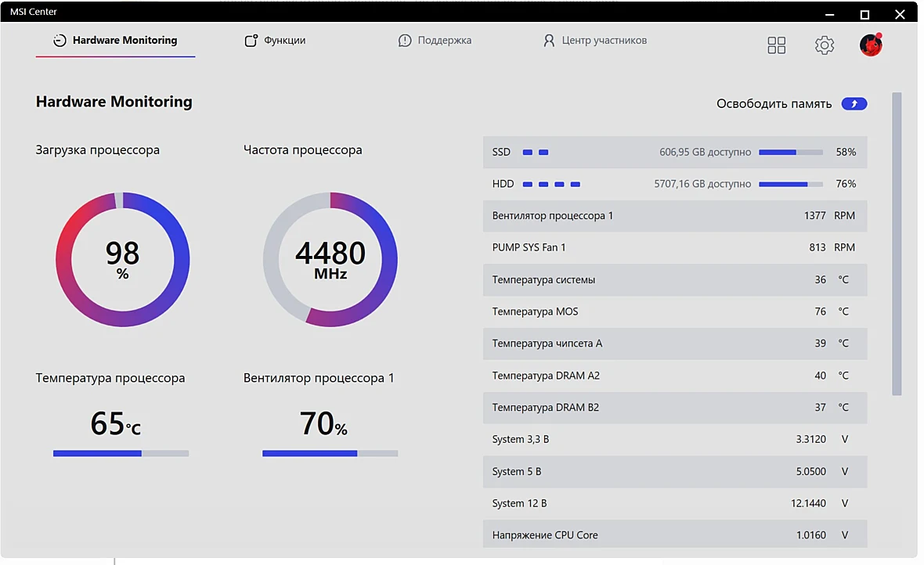924x565 pixels.
Task: Select the SSD storage row
Action: (675, 152)
